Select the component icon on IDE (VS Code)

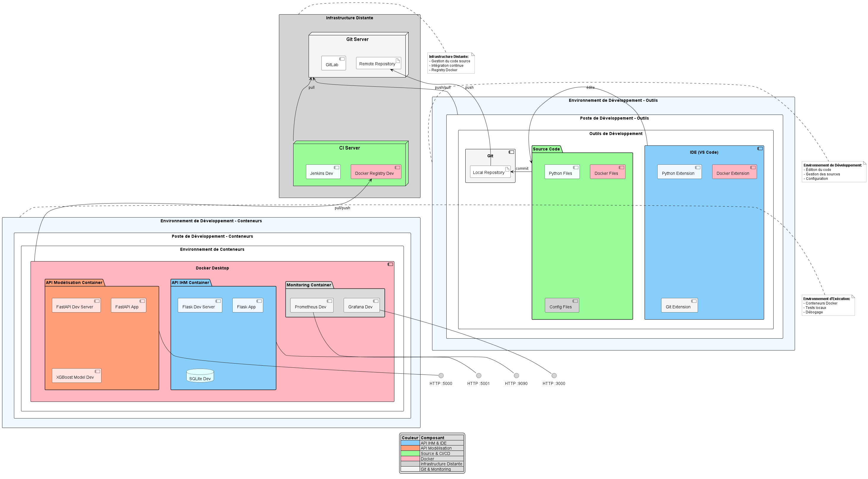click(x=760, y=148)
